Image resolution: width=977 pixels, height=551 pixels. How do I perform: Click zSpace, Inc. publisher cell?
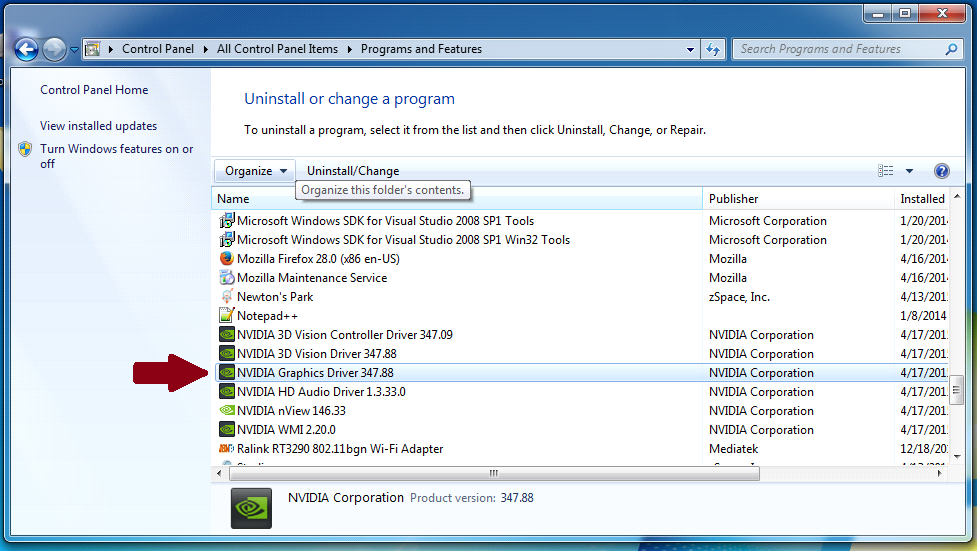[739, 297]
